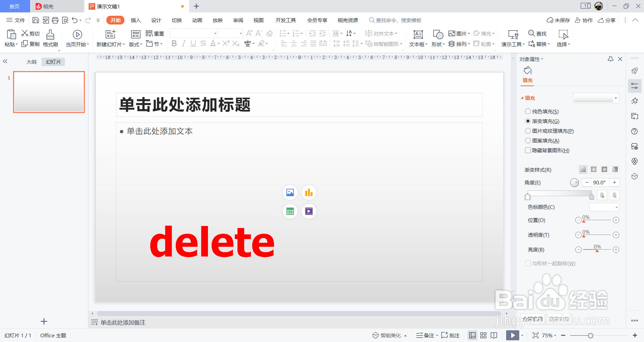Click the Print icon in quick access toolbar

55,20
